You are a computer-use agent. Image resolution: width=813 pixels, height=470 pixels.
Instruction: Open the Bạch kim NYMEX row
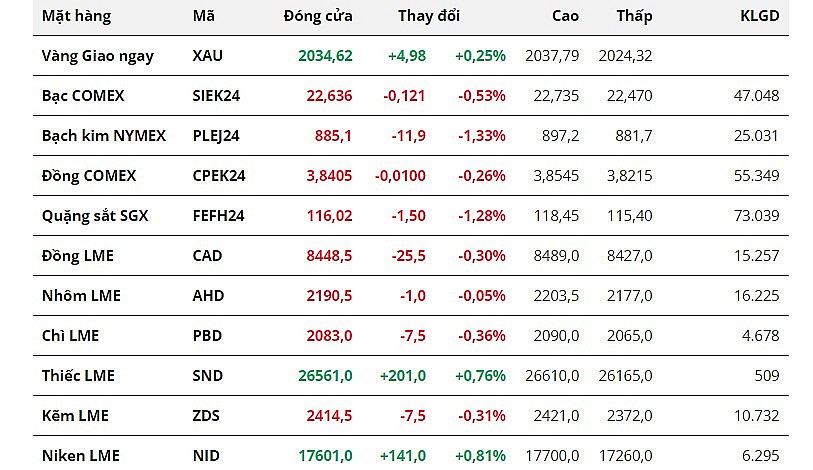tap(104, 136)
